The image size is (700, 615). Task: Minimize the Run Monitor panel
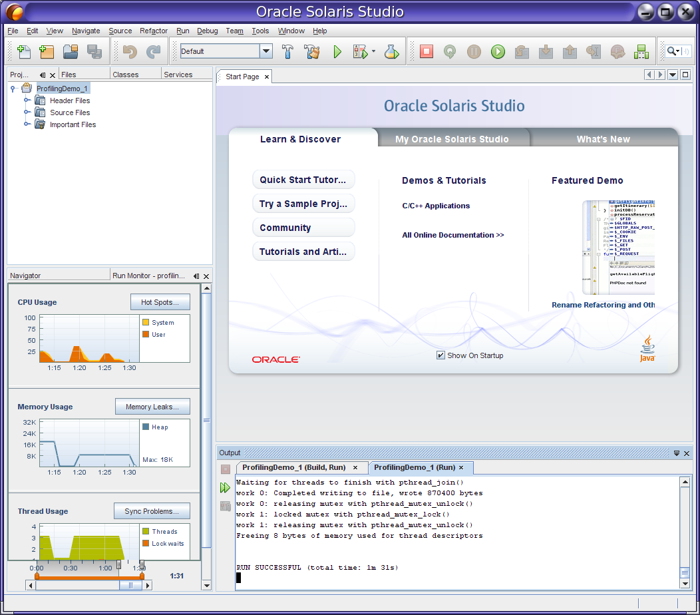click(x=196, y=276)
